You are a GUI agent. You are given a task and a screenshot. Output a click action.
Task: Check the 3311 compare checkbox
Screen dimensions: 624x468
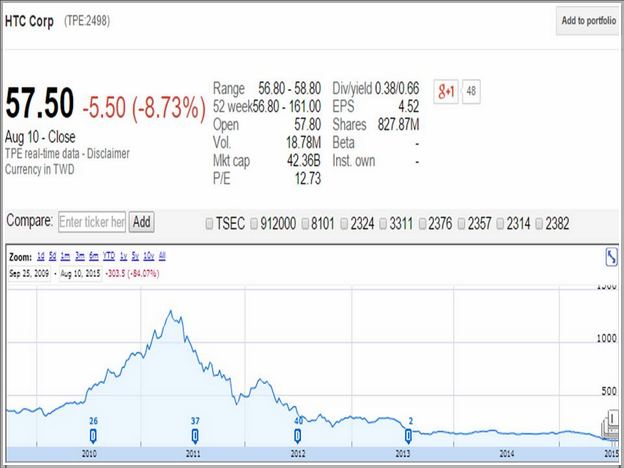383,224
